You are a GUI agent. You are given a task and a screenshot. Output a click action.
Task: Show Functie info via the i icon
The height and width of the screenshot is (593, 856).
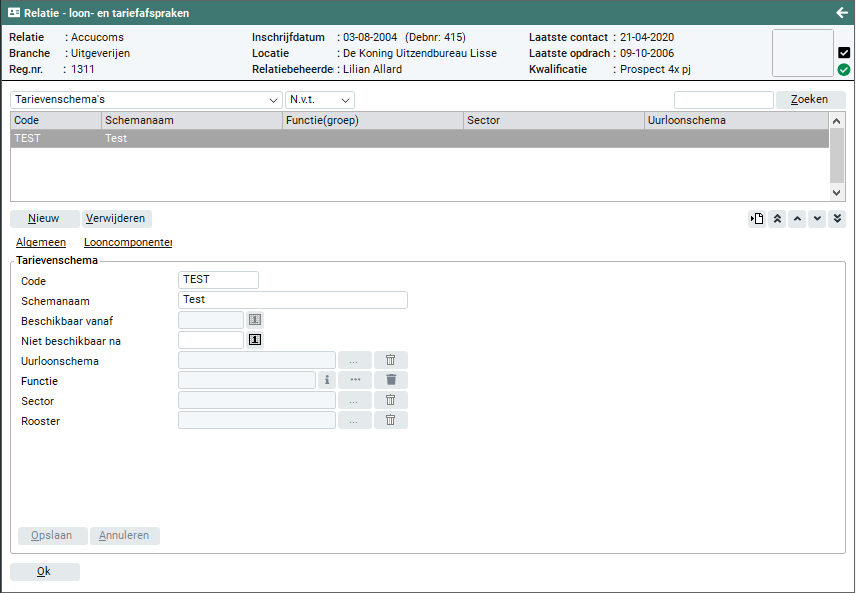(326, 380)
